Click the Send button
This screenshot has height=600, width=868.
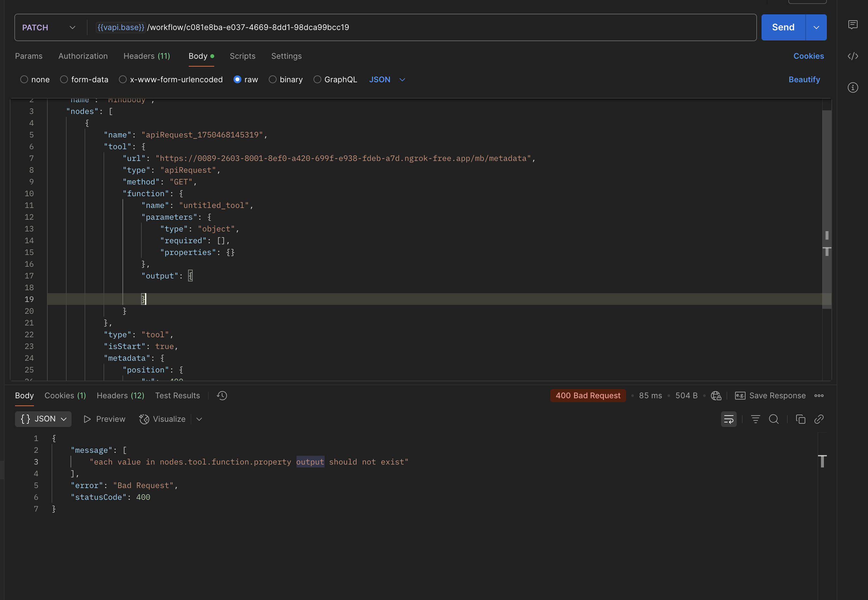pyautogui.click(x=783, y=27)
